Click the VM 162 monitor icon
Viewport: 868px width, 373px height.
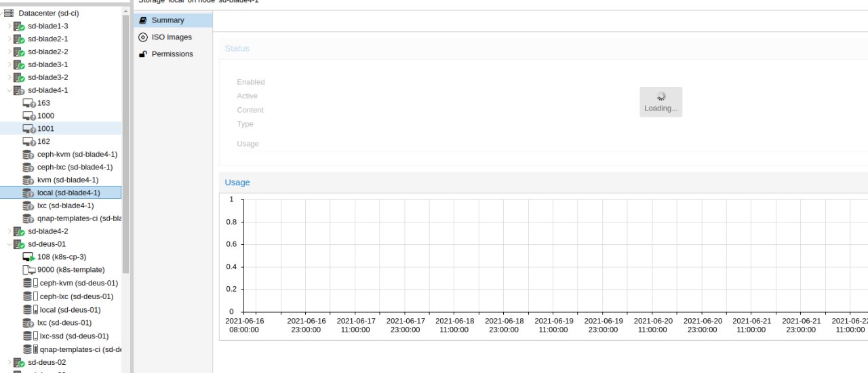pos(28,142)
